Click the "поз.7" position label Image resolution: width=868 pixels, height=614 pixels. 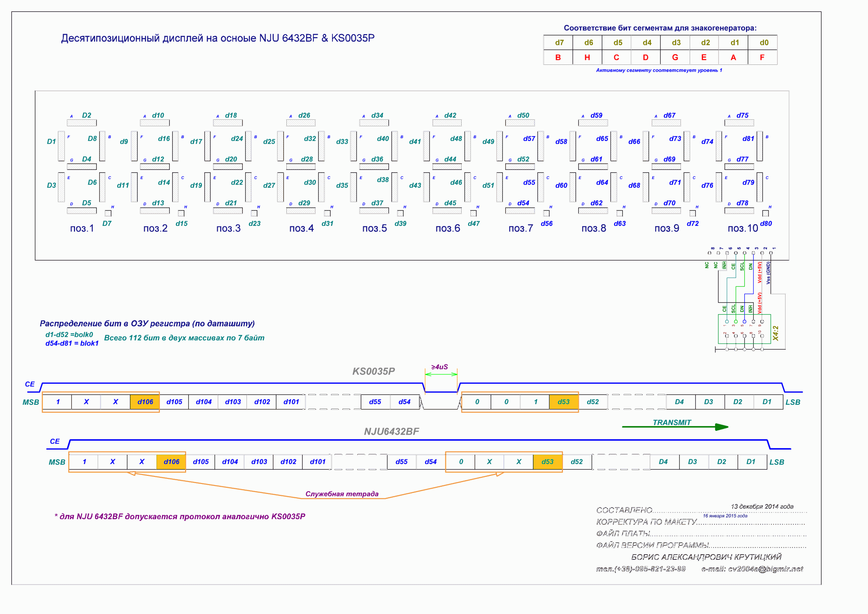tap(521, 229)
